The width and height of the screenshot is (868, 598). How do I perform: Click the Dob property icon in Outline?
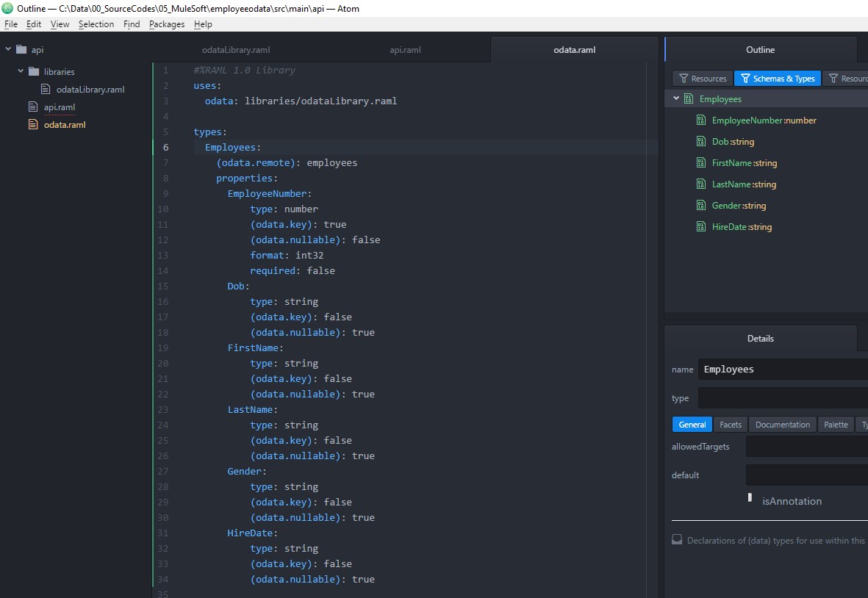click(701, 142)
